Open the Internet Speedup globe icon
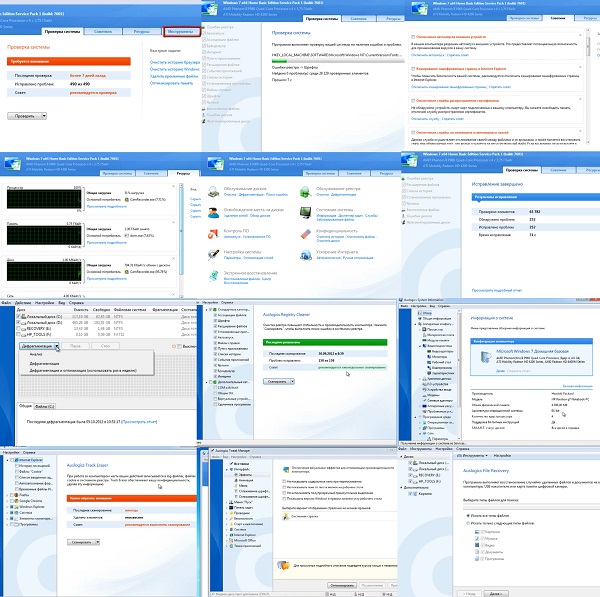The width and height of the screenshot is (600, 597). (305, 254)
